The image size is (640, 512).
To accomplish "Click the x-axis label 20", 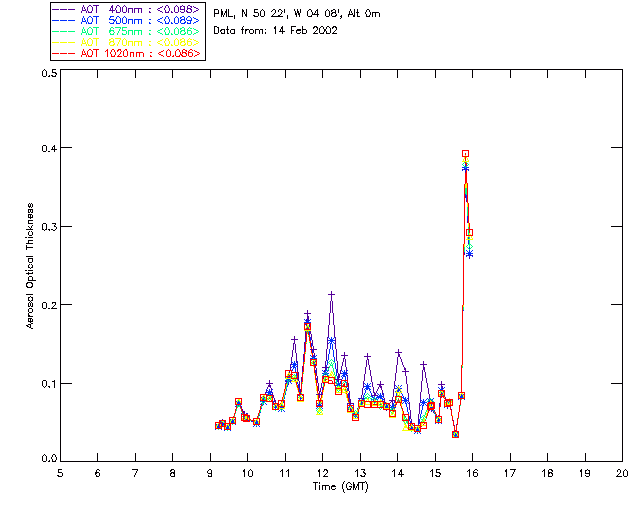I will [x=622, y=473].
